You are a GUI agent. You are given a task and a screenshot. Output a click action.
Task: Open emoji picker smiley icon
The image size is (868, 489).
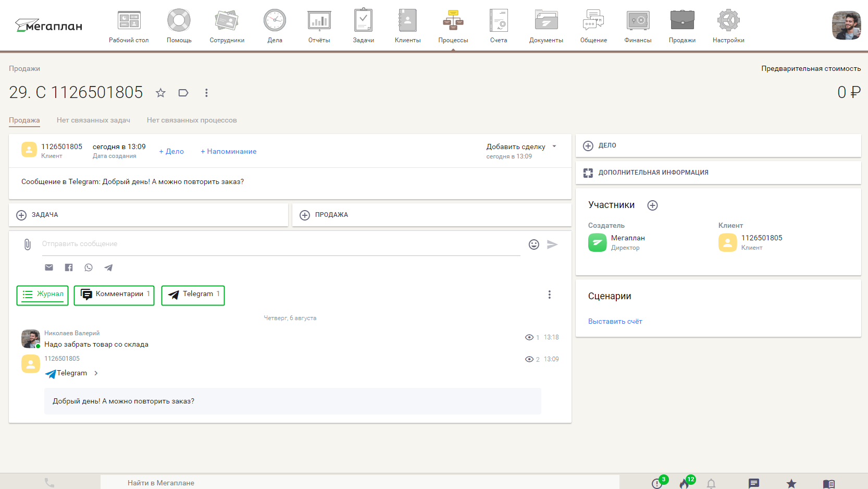click(534, 244)
